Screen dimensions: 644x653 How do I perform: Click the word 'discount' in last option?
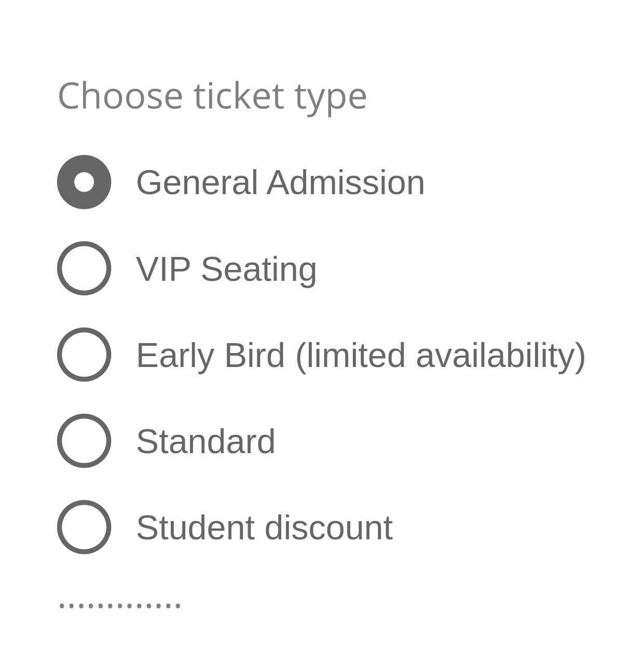click(328, 527)
